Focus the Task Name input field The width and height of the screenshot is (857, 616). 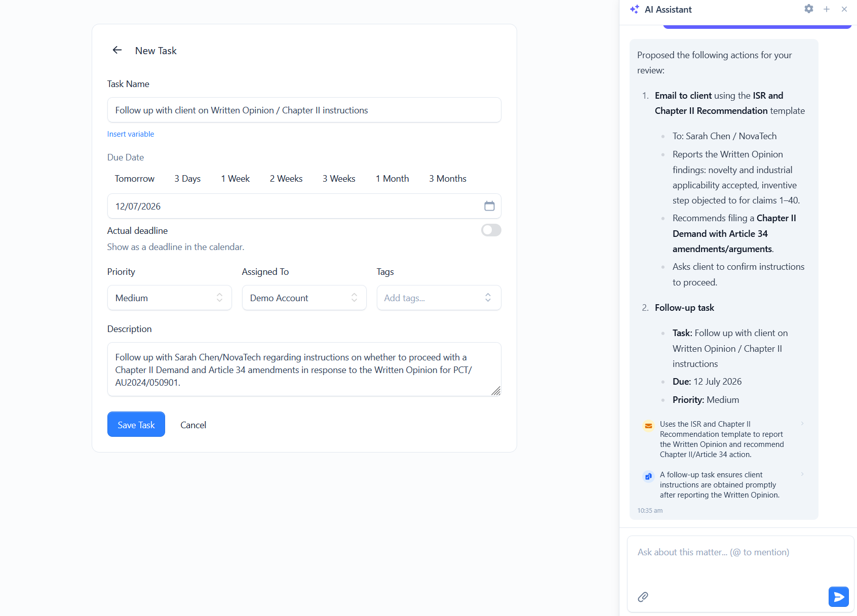pyautogui.click(x=304, y=110)
